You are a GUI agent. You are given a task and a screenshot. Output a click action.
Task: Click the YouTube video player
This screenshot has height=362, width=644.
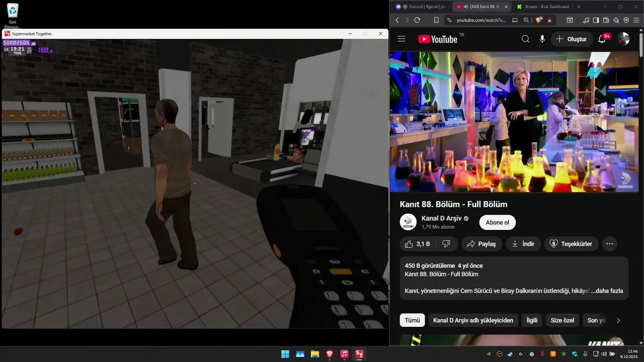tap(514, 122)
